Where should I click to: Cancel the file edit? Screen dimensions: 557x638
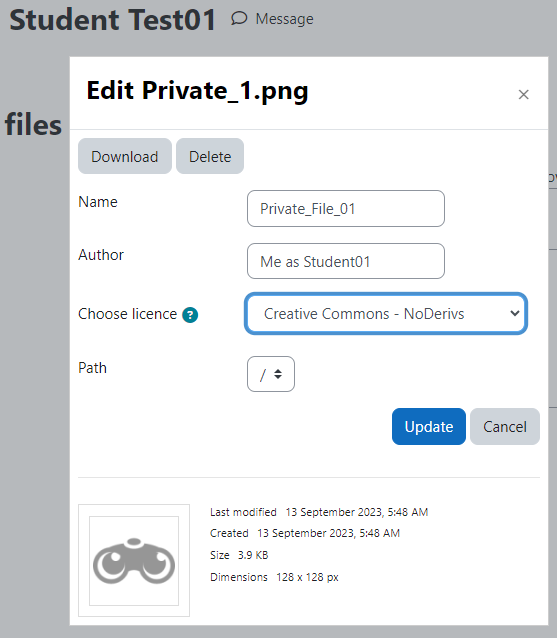tap(505, 426)
